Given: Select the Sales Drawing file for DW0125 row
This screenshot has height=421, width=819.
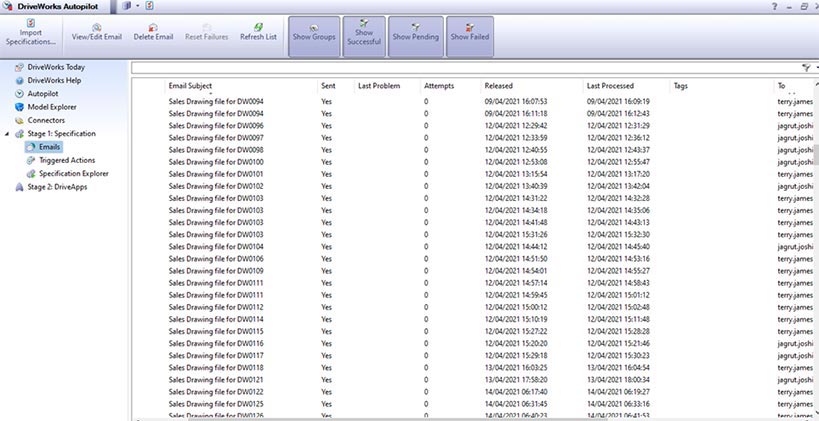Looking at the screenshot, I should [x=473, y=404].
